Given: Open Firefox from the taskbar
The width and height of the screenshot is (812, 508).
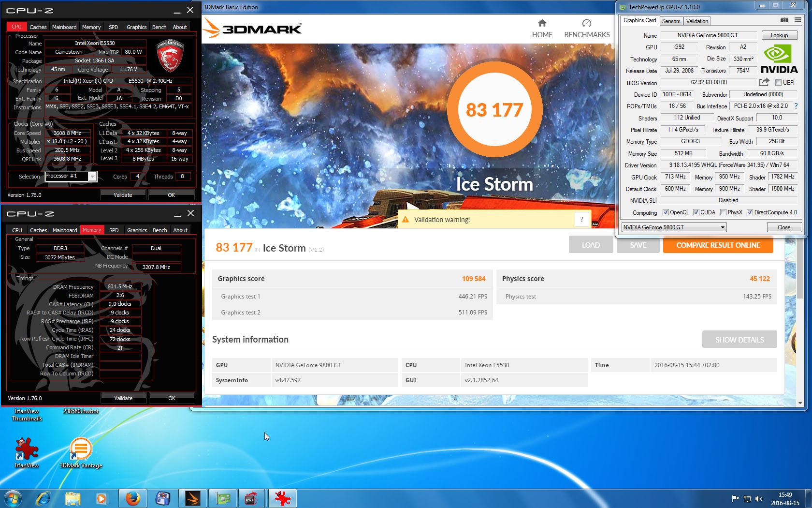Looking at the screenshot, I should coord(132,498).
